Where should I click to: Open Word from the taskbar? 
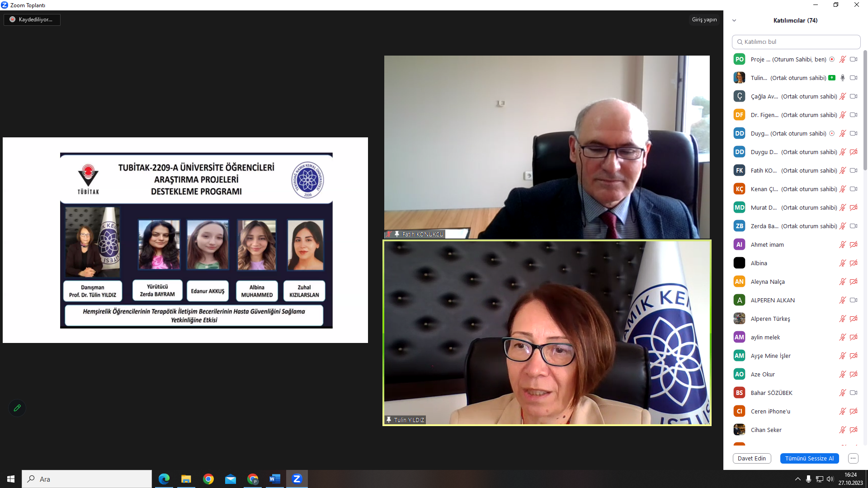pyautogui.click(x=274, y=479)
